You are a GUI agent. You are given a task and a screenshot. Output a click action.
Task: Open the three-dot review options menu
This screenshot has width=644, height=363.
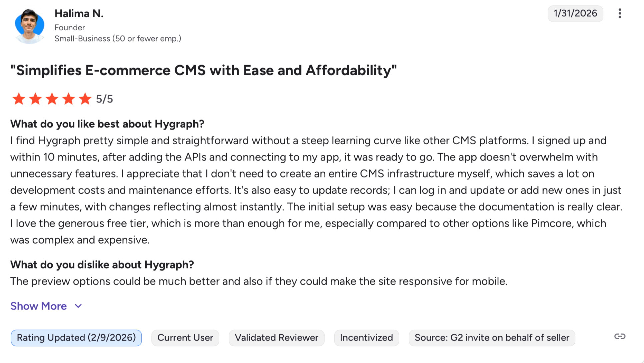coord(620,14)
